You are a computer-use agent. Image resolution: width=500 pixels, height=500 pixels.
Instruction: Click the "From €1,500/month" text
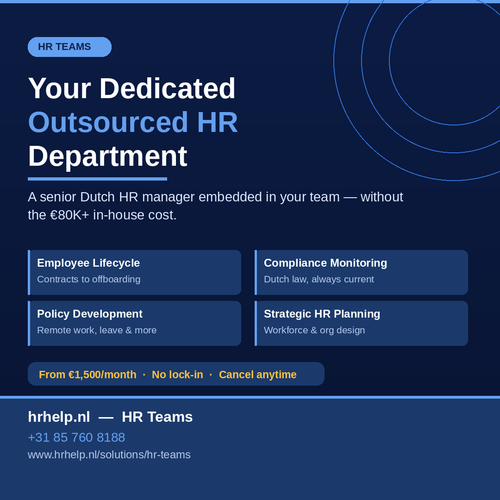[87, 374]
